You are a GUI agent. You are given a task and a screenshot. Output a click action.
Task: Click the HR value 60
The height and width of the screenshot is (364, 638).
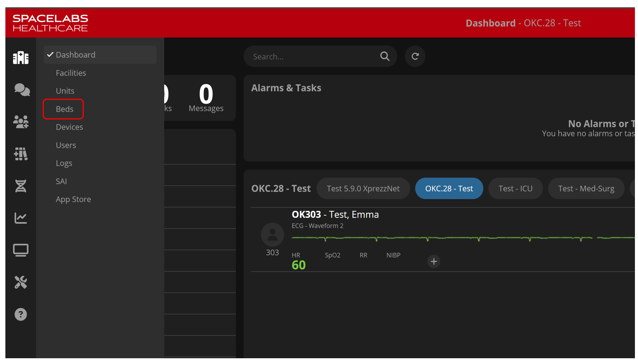(299, 265)
